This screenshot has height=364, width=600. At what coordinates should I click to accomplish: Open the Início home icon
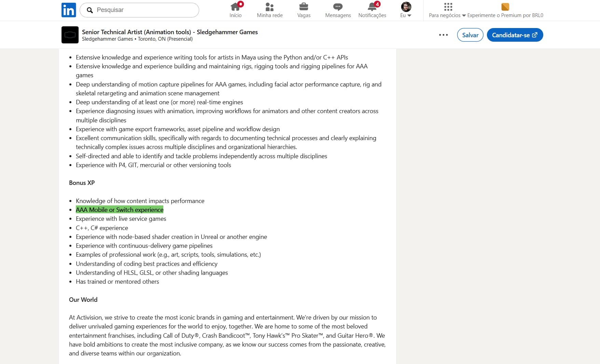click(235, 7)
